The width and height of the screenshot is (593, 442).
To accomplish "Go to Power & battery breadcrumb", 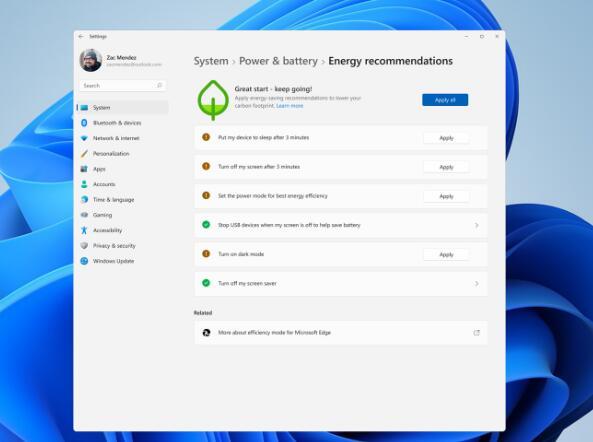I will coord(278,61).
